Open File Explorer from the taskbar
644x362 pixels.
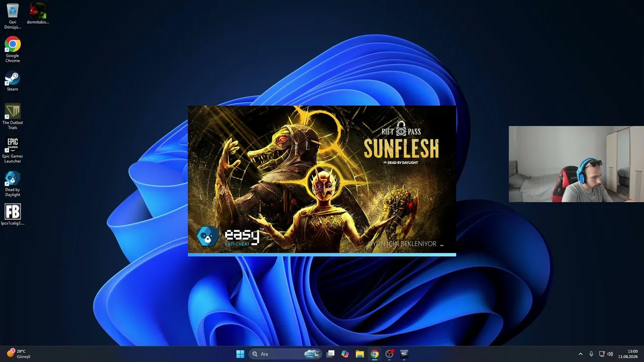coord(360,354)
